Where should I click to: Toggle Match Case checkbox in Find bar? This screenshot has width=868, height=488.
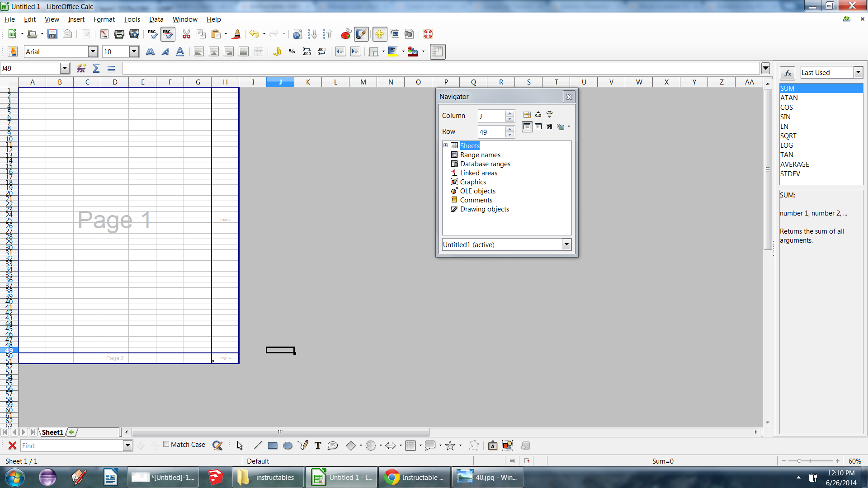point(166,445)
